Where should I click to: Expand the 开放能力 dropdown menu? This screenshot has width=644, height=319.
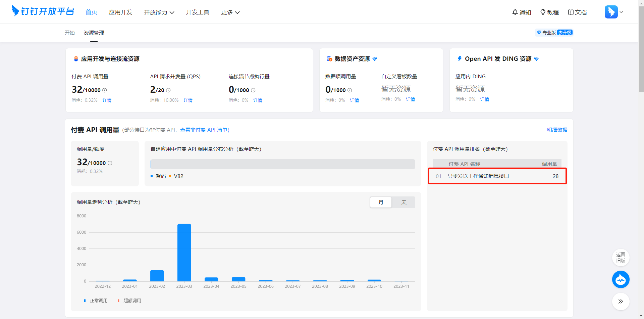coord(159,12)
